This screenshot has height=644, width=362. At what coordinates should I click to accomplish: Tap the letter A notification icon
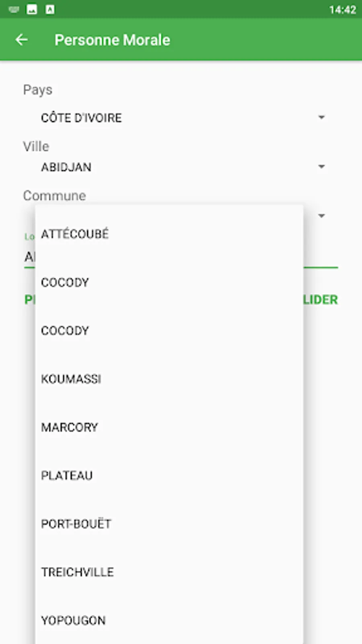(x=50, y=10)
